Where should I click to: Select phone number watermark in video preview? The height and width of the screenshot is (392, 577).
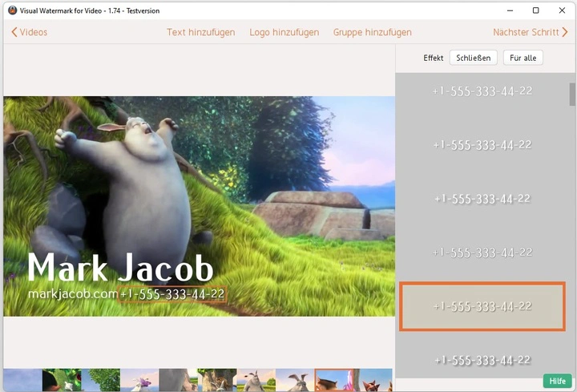pos(172,294)
